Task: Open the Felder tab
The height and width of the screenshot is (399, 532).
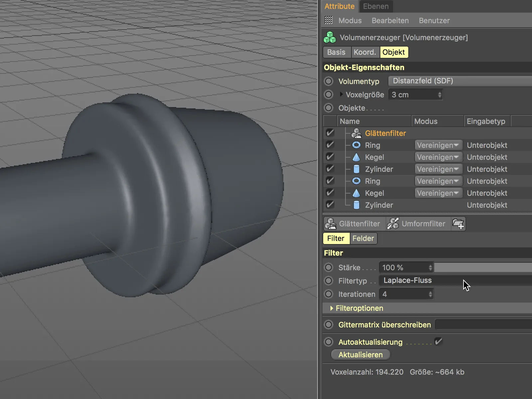Action: pyautogui.click(x=363, y=238)
